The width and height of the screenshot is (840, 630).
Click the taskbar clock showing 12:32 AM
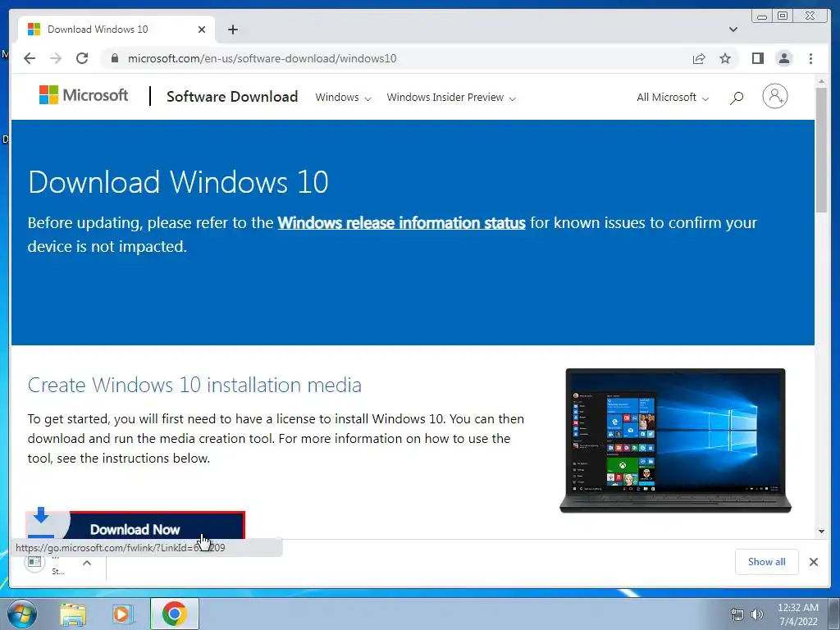click(797, 614)
